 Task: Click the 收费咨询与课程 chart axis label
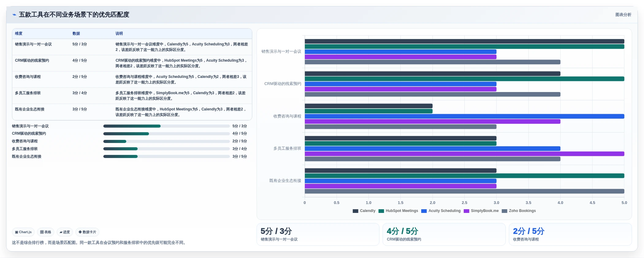[x=287, y=116]
